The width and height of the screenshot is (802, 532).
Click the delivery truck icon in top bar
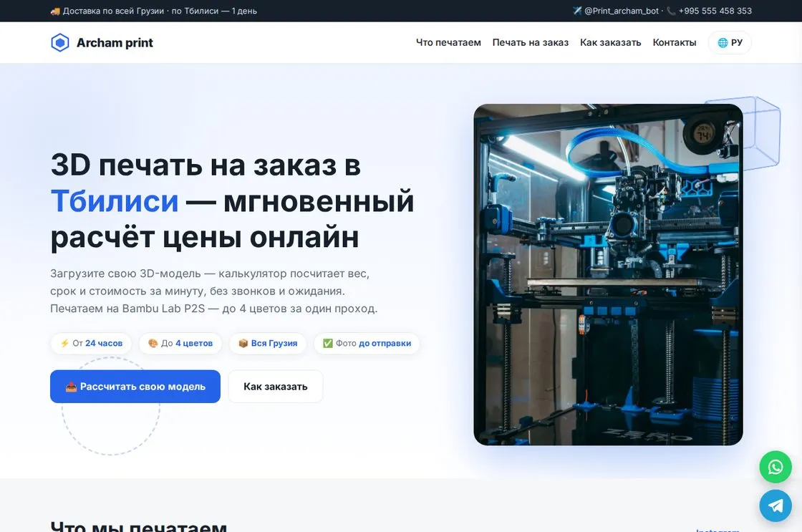[x=55, y=11]
